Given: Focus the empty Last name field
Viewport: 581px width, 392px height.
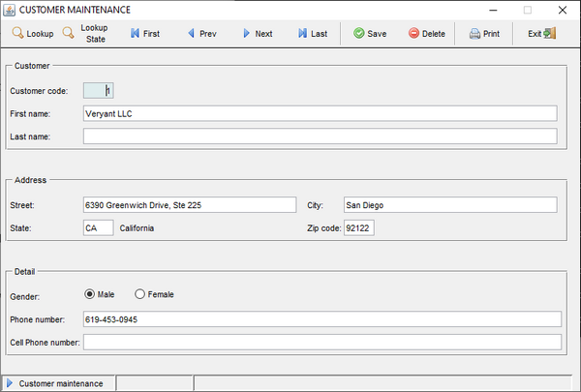Looking at the screenshot, I should tap(320, 136).
